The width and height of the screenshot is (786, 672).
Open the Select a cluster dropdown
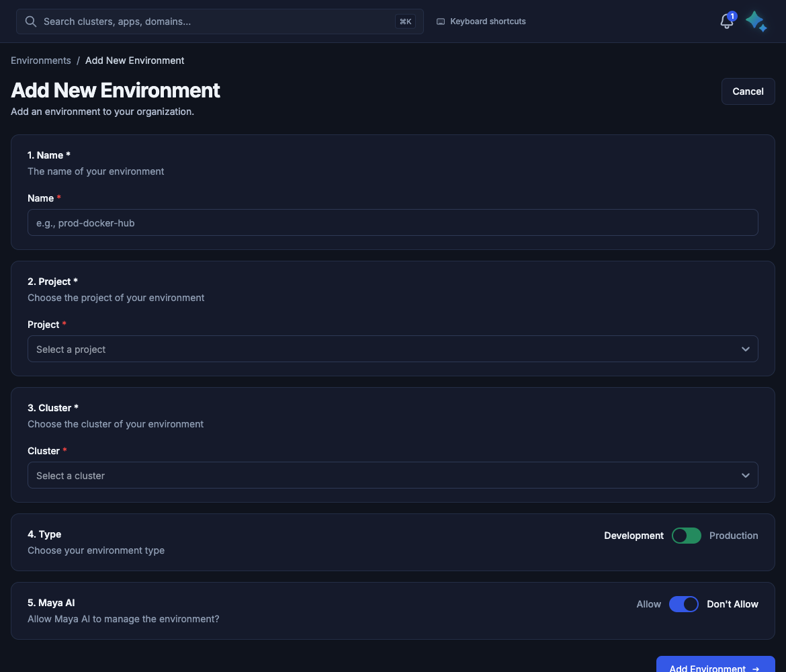392,475
